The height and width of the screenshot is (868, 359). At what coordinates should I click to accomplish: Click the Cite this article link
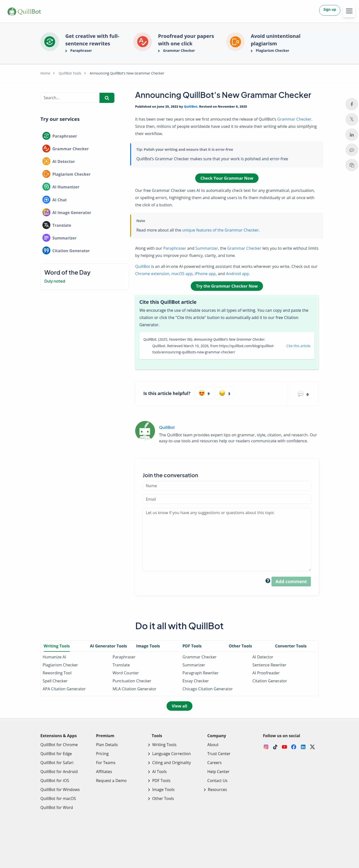[x=298, y=346]
